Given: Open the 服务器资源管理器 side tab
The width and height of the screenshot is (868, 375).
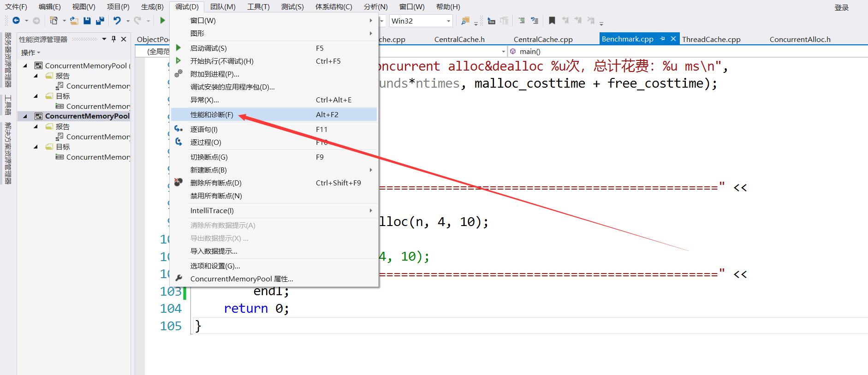Looking at the screenshot, I should pos(8,60).
